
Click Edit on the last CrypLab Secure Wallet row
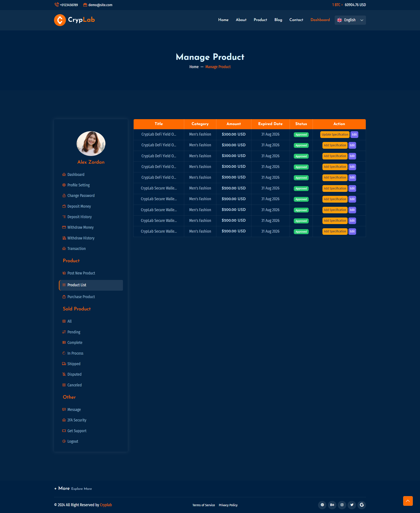pos(352,231)
